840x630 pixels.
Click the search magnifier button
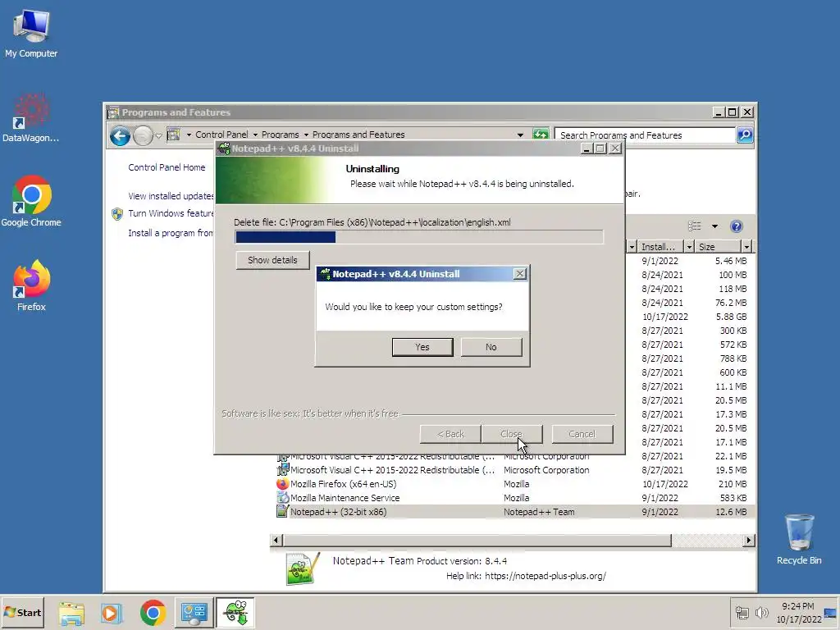click(x=745, y=135)
